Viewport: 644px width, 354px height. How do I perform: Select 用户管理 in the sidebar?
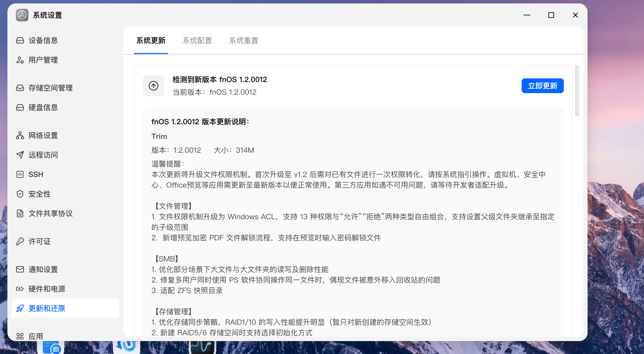[65, 60]
